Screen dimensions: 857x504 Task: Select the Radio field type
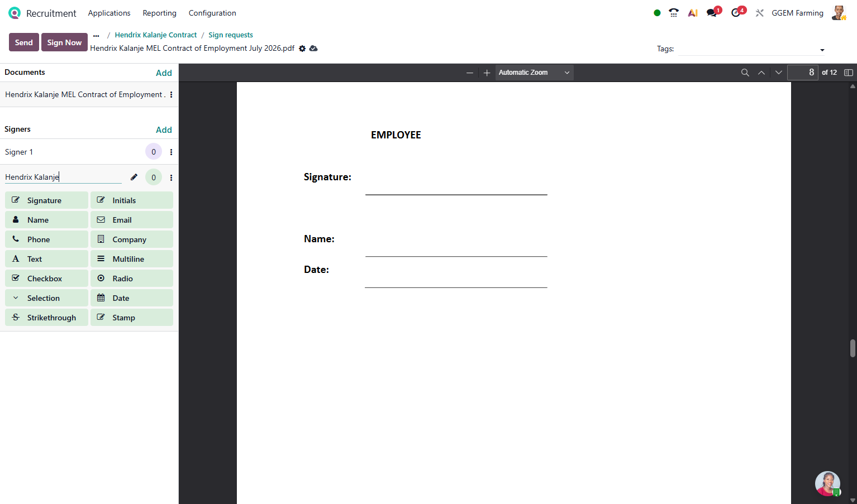point(132,279)
